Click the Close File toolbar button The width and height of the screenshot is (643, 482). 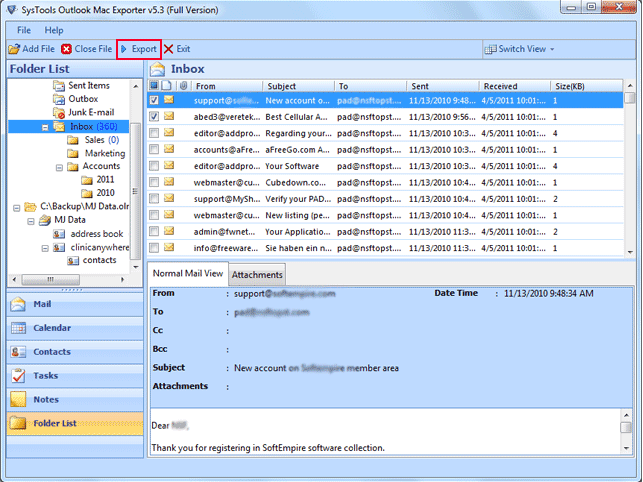pyautogui.click(x=87, y=49)
